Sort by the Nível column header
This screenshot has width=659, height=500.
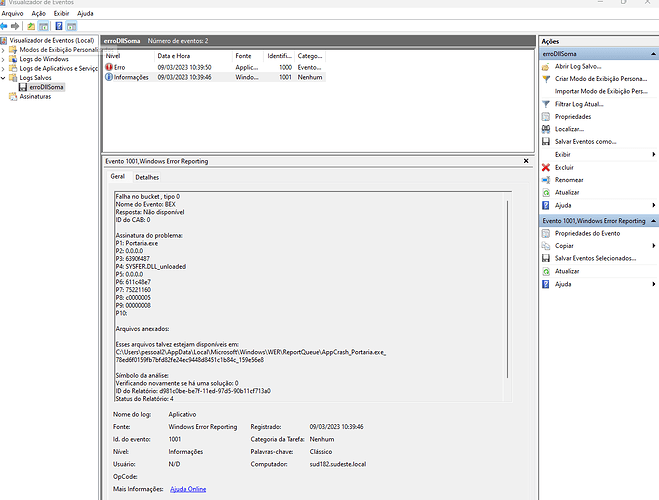coord(129,56)
